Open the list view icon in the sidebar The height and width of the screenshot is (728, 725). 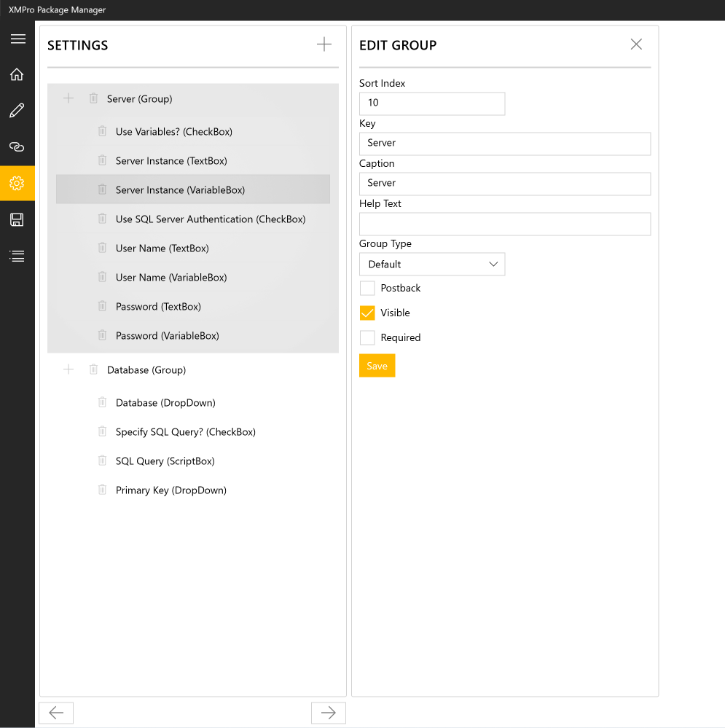(x=17, y=256)
